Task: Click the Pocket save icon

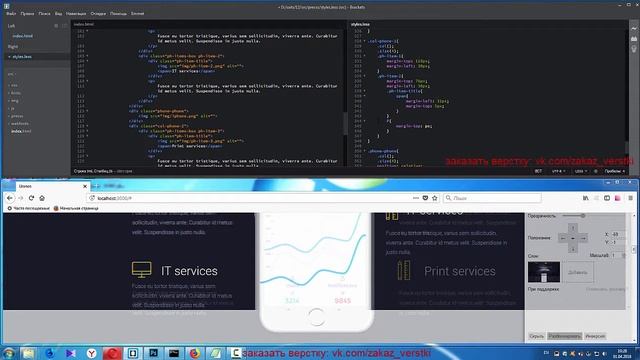Action: pyautogui.click(x=425, y=198)
